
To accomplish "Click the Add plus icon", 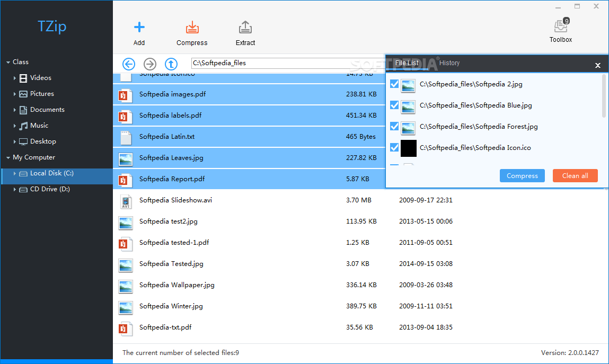I will 139,27.
